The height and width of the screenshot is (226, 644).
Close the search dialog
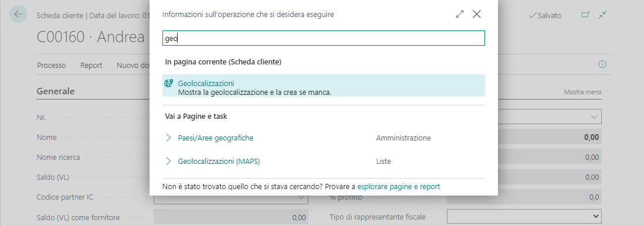click(x=476, y=15)
